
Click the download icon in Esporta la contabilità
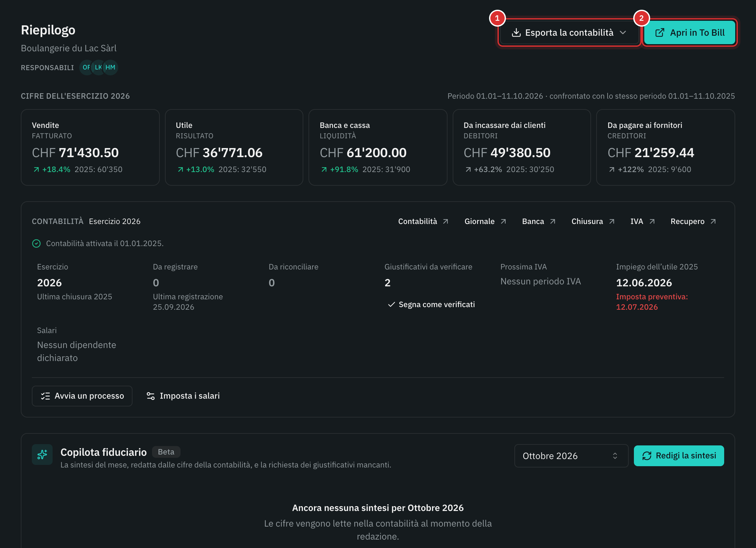tap(516, 33)
